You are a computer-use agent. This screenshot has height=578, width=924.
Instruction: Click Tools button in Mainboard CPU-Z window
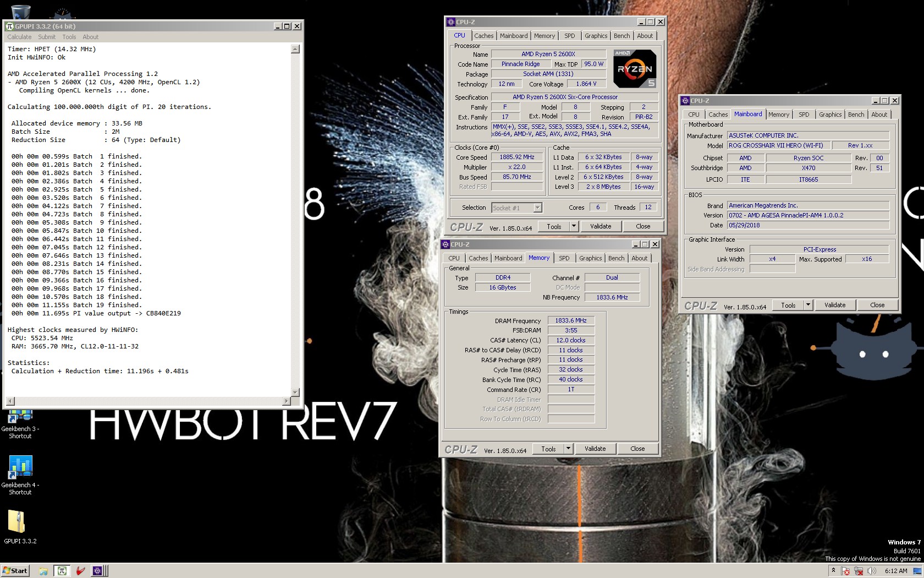click(788, 305)
